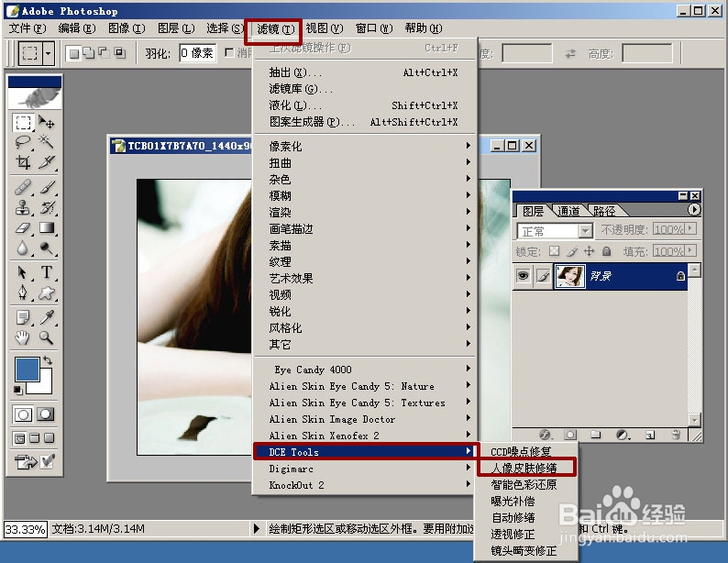Open 滤镜 menu
This screenshot has height=563, width=728.
pos(275,28)
